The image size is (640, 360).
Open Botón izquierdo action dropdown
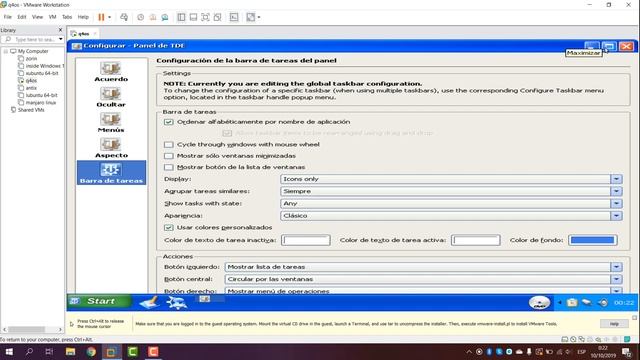(423, 267)
